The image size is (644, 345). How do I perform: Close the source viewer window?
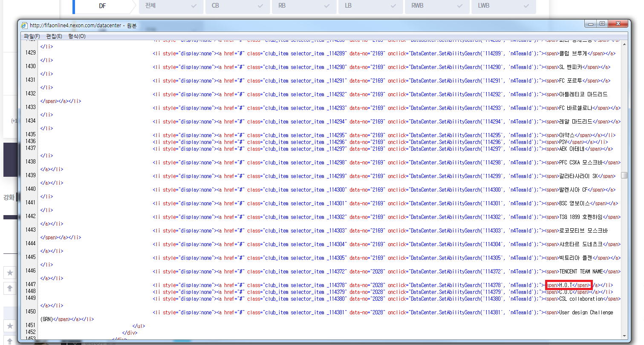(x=617, y=24)
